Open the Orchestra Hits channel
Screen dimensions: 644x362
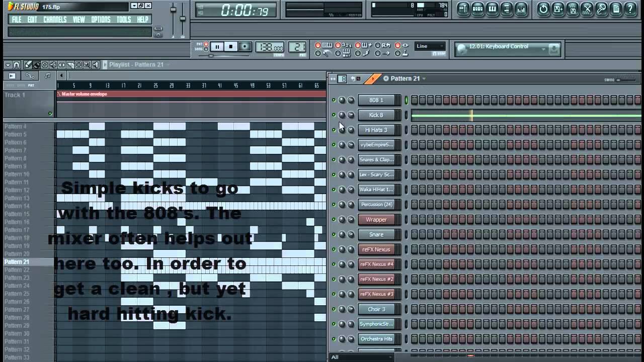(376, 339)
